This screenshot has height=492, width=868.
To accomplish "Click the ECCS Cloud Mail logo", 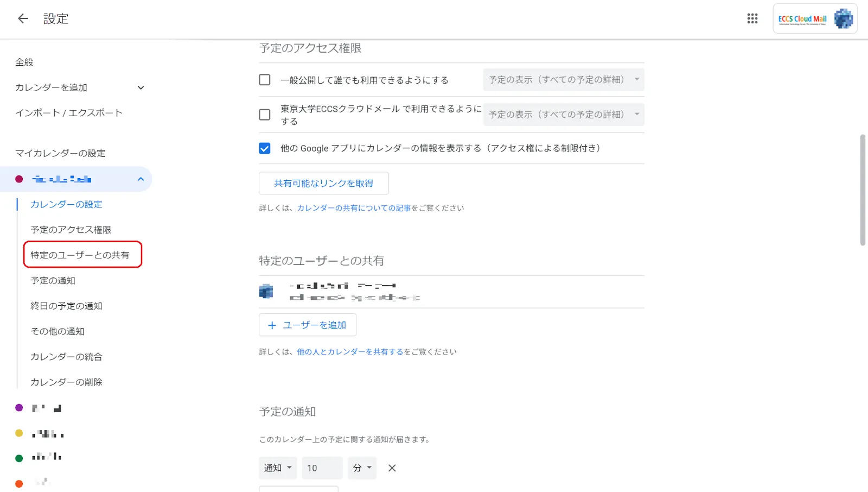I will click(x=802, y=18).
